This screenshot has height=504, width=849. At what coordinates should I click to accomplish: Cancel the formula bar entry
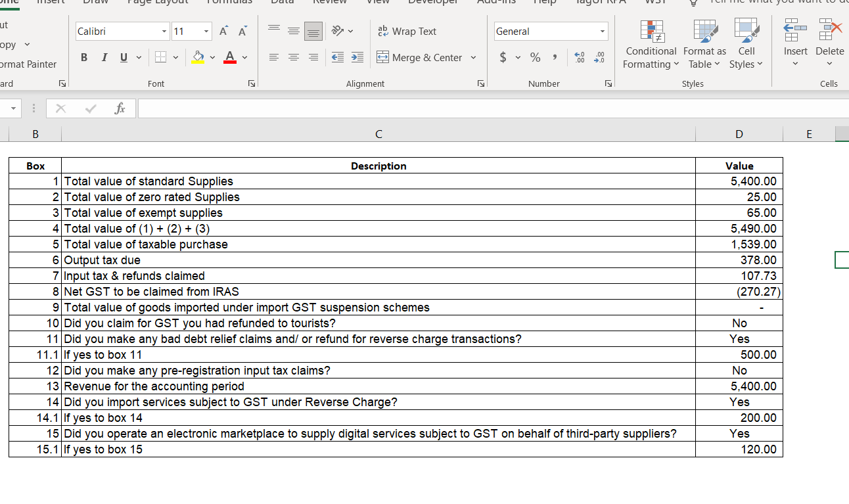pos(60,109)
